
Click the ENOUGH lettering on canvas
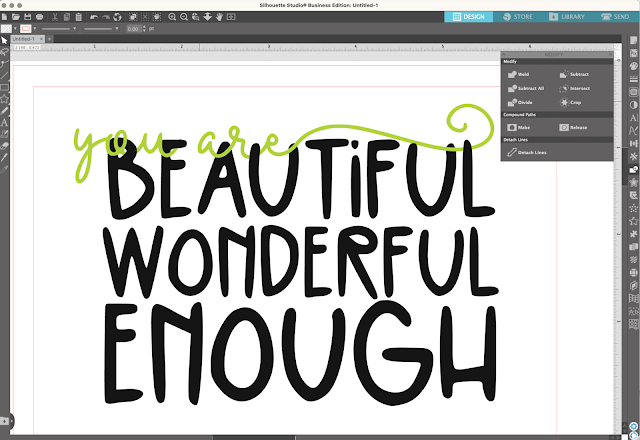coord(300,353)
